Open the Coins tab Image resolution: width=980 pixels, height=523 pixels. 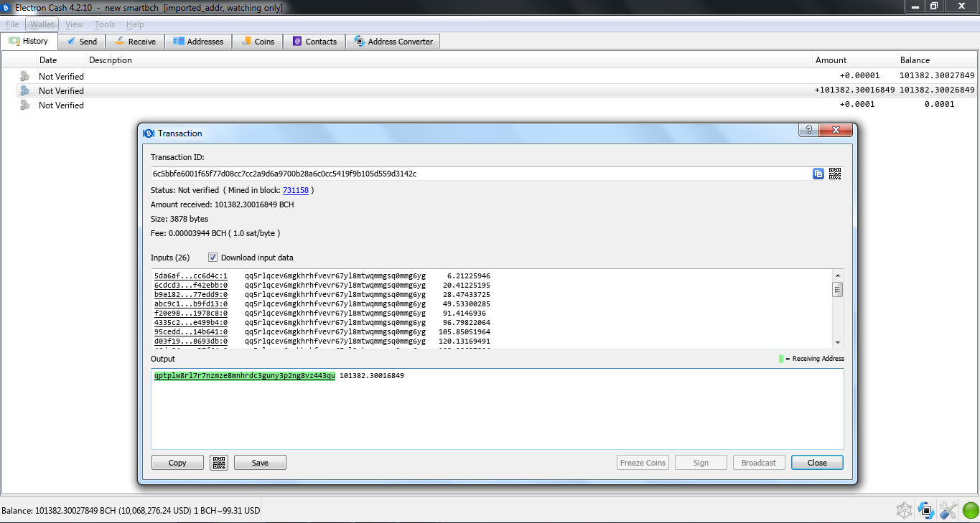point(257,42)
